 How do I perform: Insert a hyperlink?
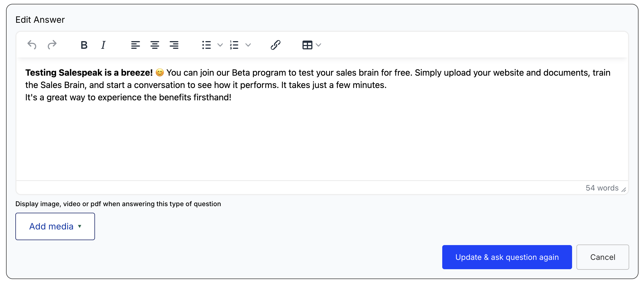[275, 45]
